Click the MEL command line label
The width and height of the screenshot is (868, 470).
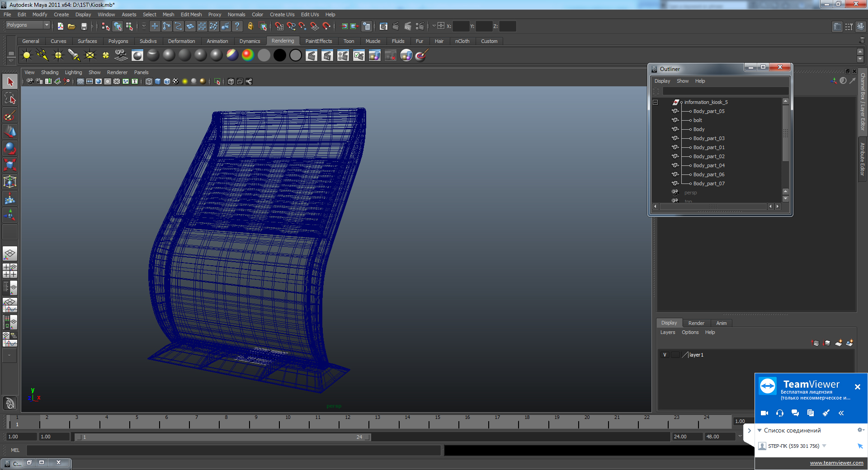click(x=15, y=450)
